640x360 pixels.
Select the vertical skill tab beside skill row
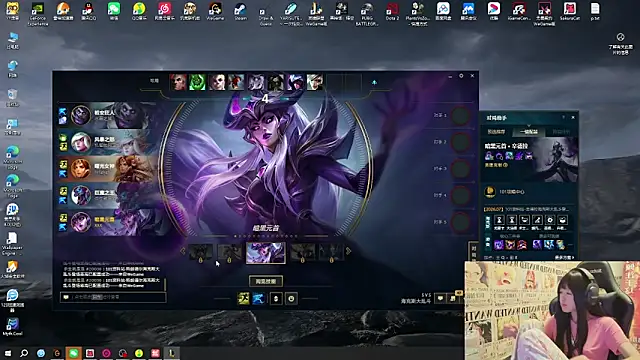pyautogui.click(x=488, y=243)
